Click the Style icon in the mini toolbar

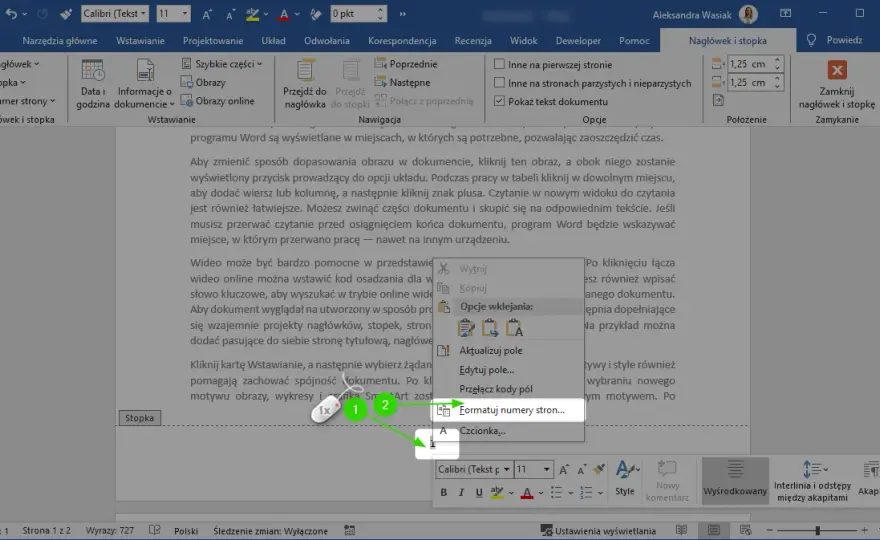coord(625,470)
